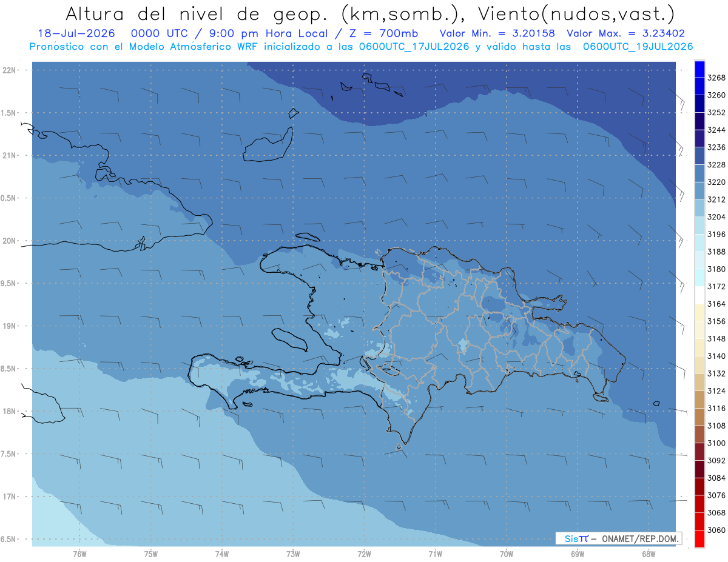Click the '3140' legend value
Image resolution: width=728 pixels, height=562 pixels.
[716, 356]
